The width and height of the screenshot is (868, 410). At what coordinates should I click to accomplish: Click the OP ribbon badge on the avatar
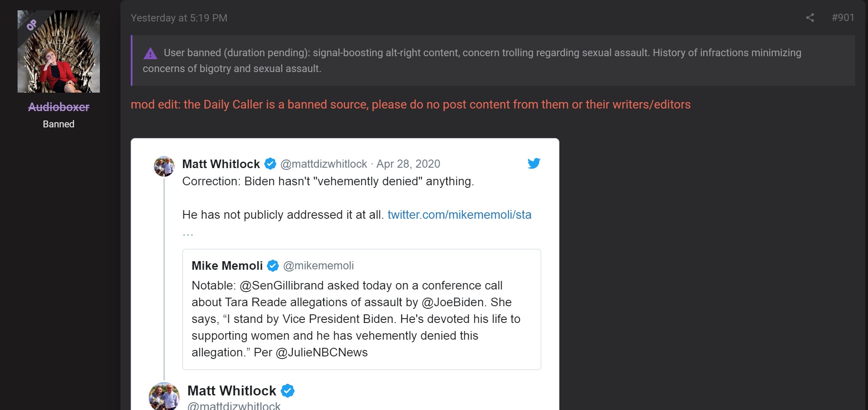tap(31, 24)
